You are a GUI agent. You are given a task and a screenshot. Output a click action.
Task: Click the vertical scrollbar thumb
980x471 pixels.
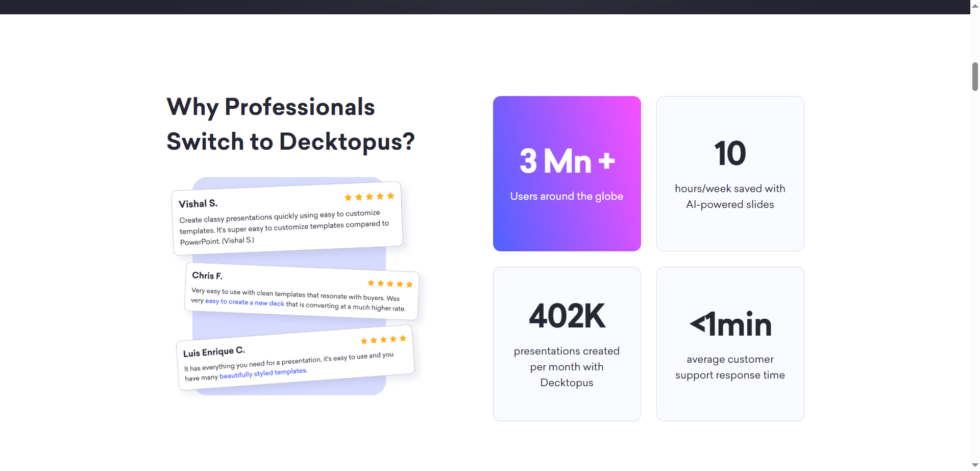(x=975, y=77)
